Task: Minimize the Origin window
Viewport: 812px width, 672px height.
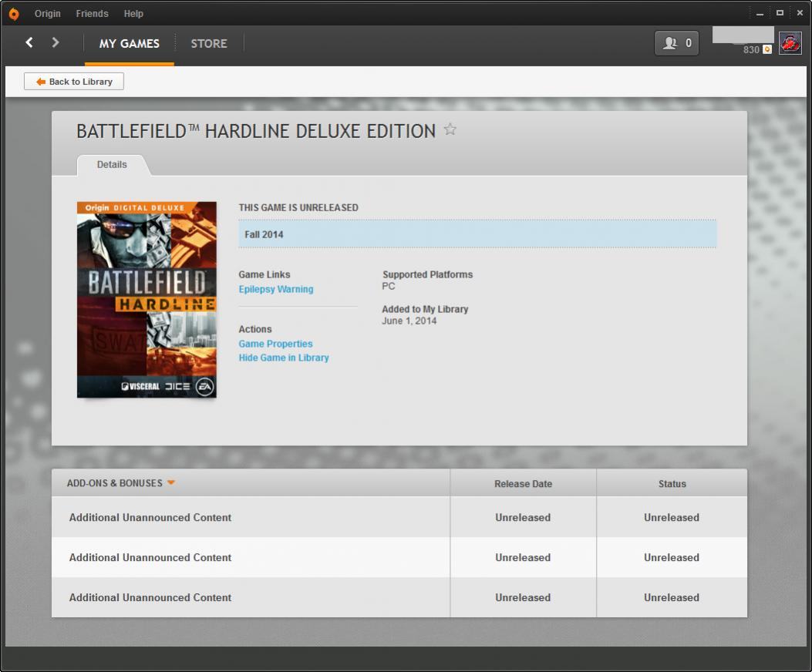Action: tap(760, 14)
